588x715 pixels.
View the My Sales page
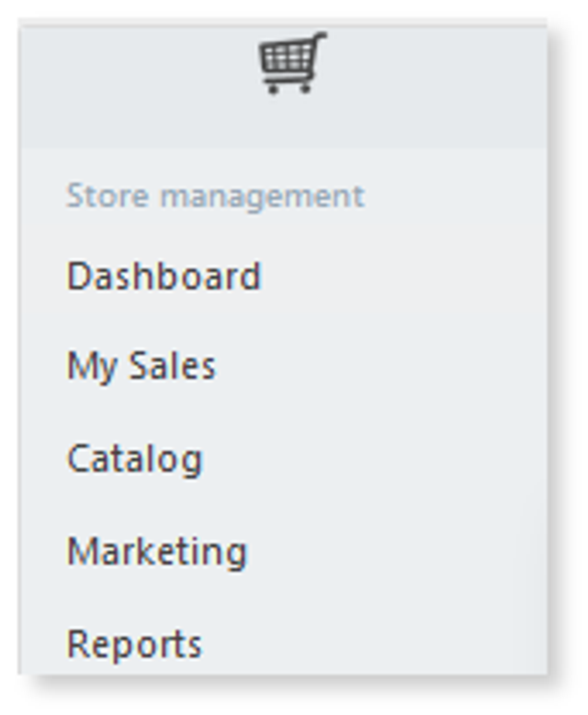141,366
